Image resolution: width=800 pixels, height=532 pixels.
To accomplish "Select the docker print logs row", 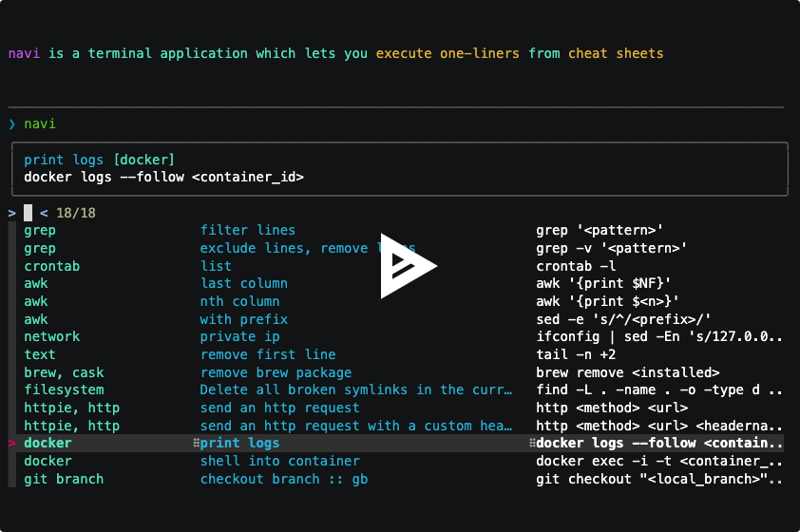I will tap(239, 443).
